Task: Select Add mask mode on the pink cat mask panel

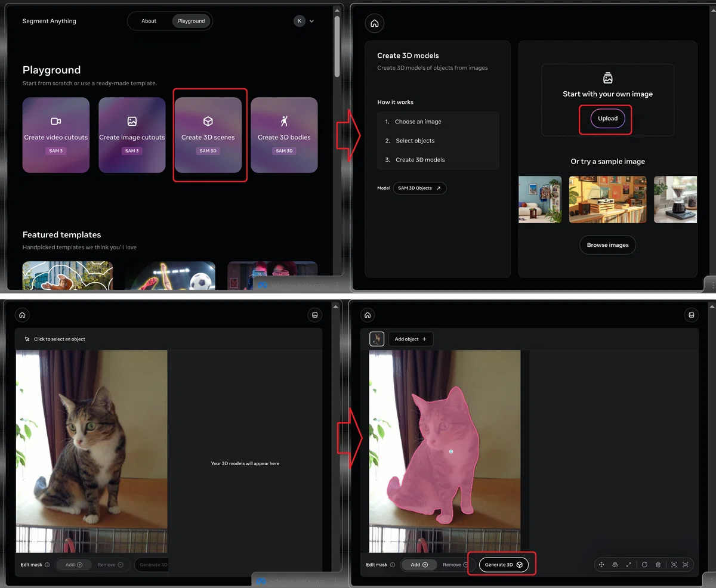Action: coord(419,565)
